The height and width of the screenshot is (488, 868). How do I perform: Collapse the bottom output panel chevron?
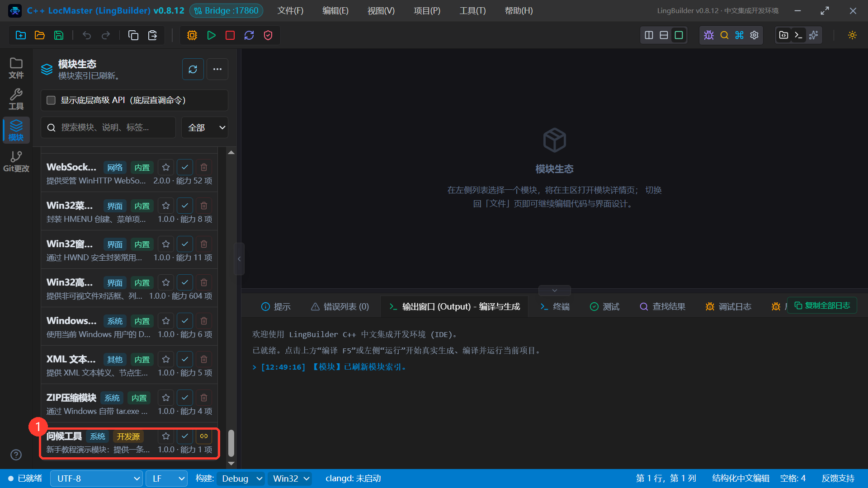[x=555, y=291]
